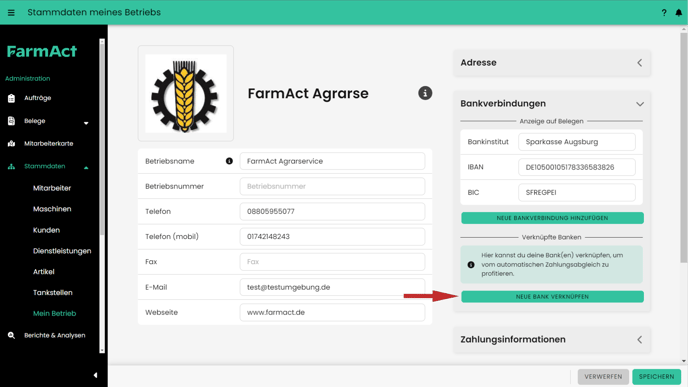Click the main page vertical scrollbar
The image size is (688, 387).
coord(684,148)
